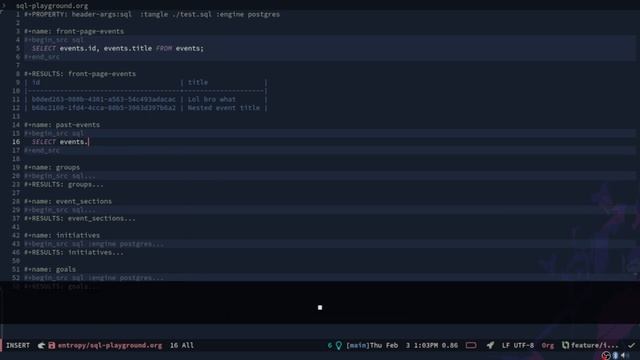Click the '#+name: event_sections' line
640x360 pixels.
pos(68,201)
